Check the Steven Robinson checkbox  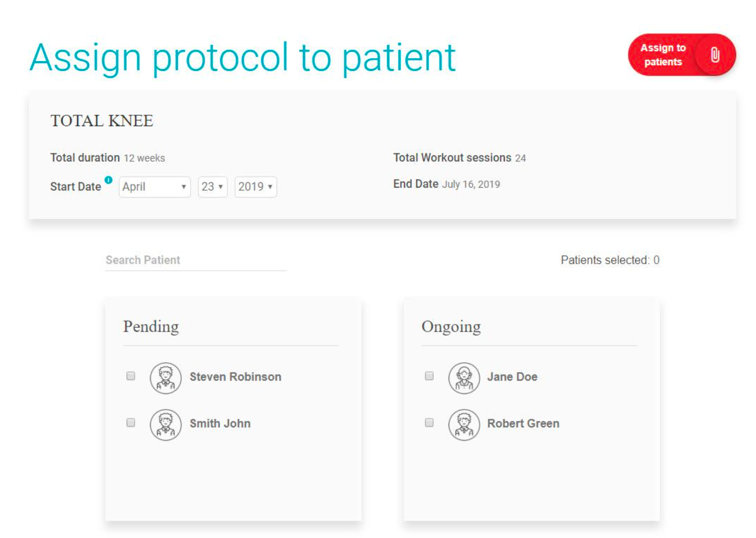tap(131, 376)
